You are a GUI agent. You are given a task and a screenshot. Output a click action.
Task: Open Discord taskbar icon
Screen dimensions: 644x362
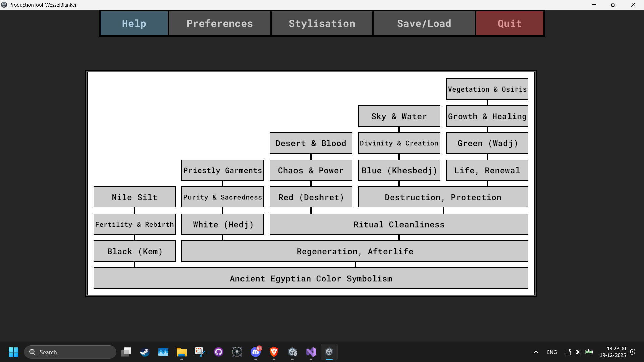pos(256,352)
